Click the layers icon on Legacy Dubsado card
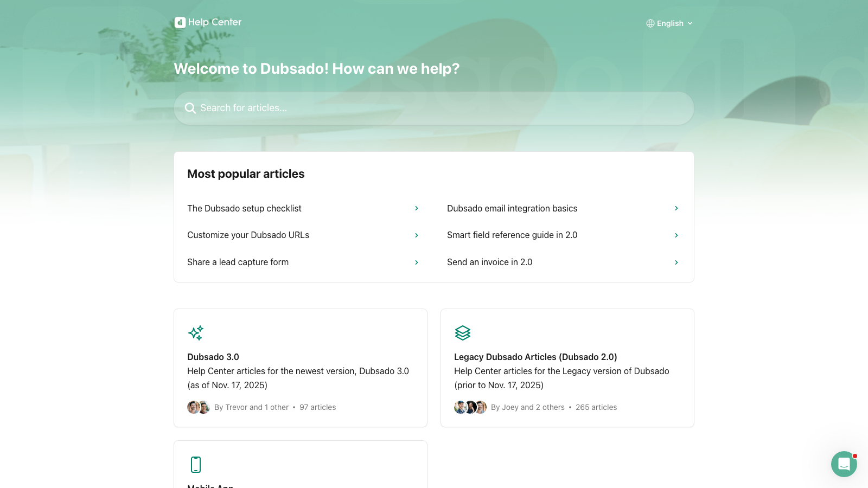Image resolution: width=868 pixels, height=488 pixels. point(463,333)
